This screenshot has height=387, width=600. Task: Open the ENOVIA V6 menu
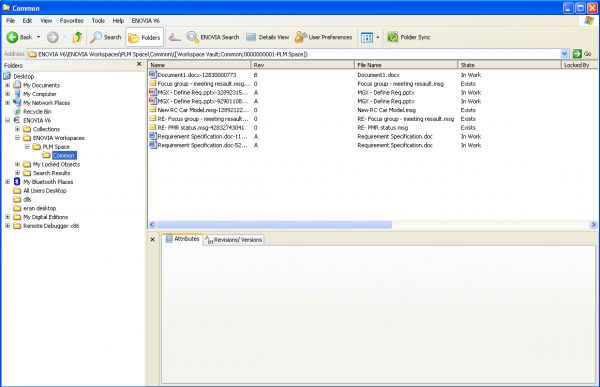(145, 21)
